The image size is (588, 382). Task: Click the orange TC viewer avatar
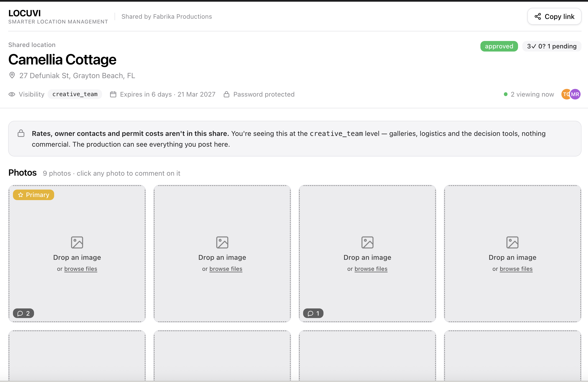(566, 94)
